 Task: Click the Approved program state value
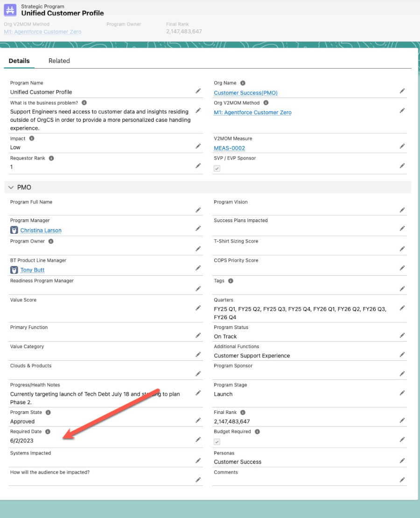tap(22, 421)
